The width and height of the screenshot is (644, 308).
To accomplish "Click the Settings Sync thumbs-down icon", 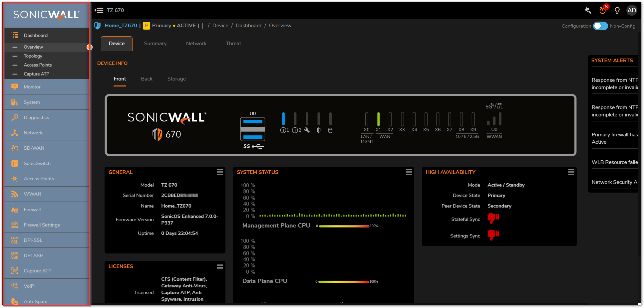I will click(x=493, y=235).
